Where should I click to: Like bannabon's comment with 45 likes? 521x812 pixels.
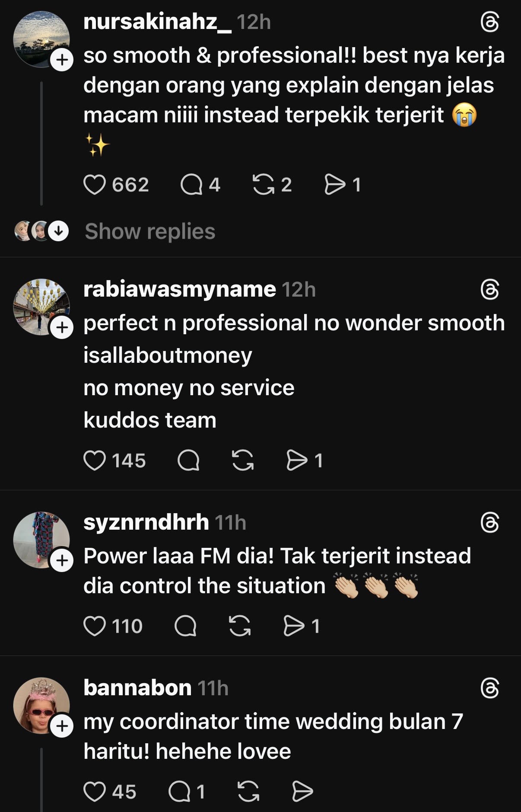click(x=95, y=792)
